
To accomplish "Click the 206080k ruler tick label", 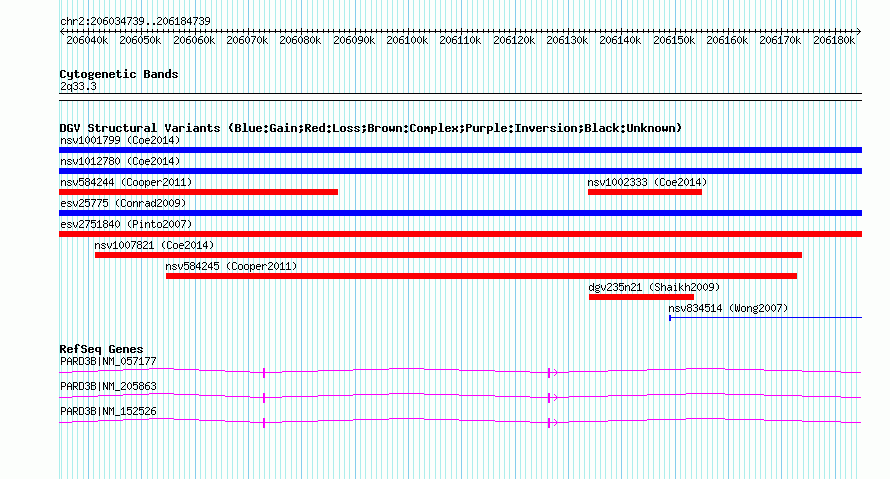I will tap(300, 40).
